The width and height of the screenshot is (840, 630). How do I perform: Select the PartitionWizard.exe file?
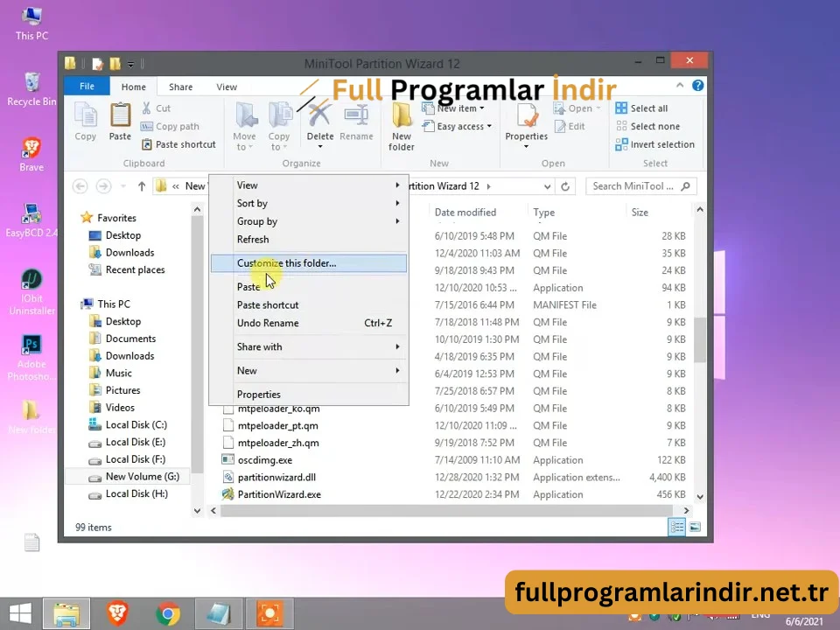(x=279, y=494)
